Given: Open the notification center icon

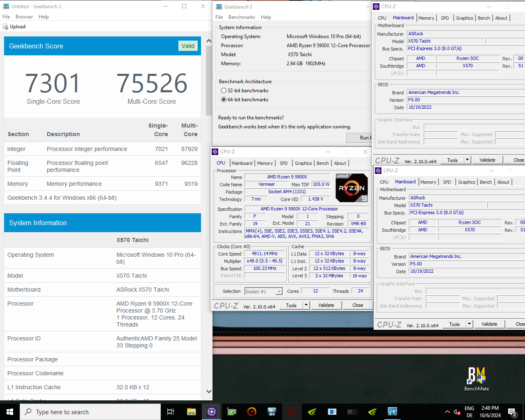Looking at the screenshot, I should (x=512, y=412).
